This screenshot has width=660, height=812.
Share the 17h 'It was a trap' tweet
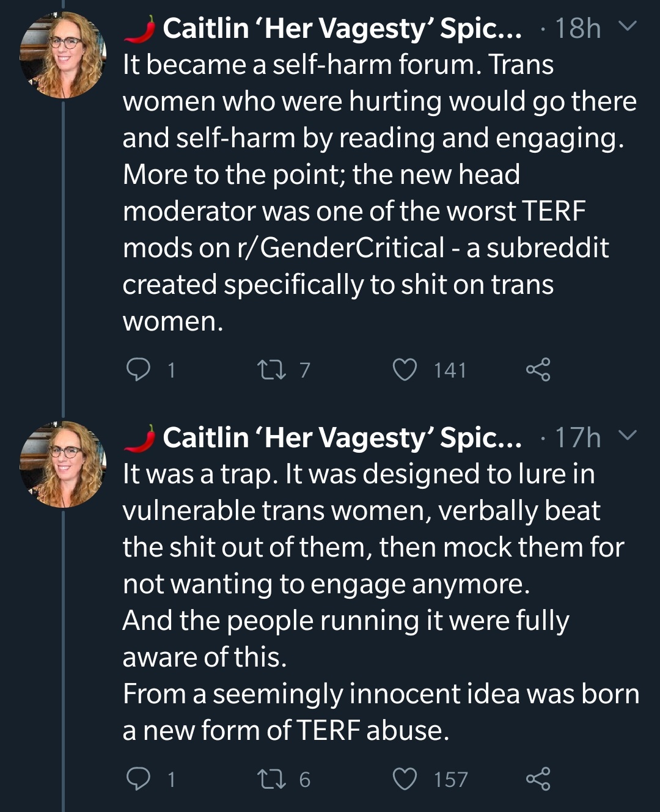click(538, 779)
